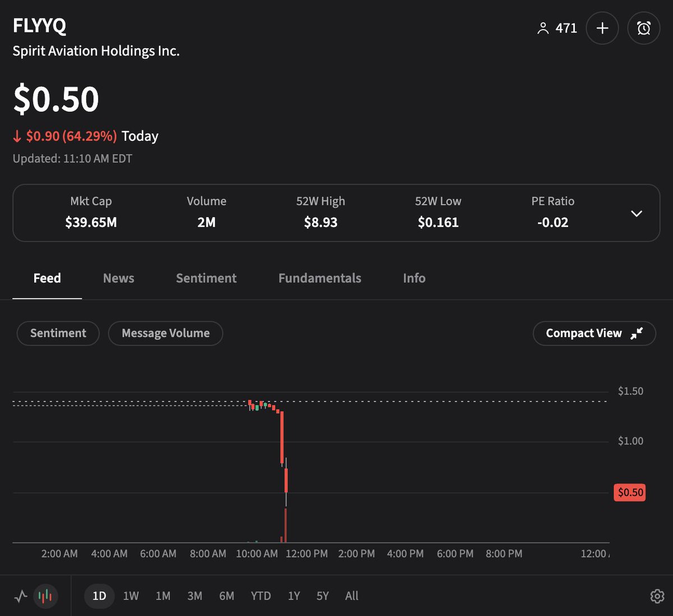Viewport: 673px width, 616px height.
Task: Toggle the Message Volume overlay pill
Action: pos(165,333)
